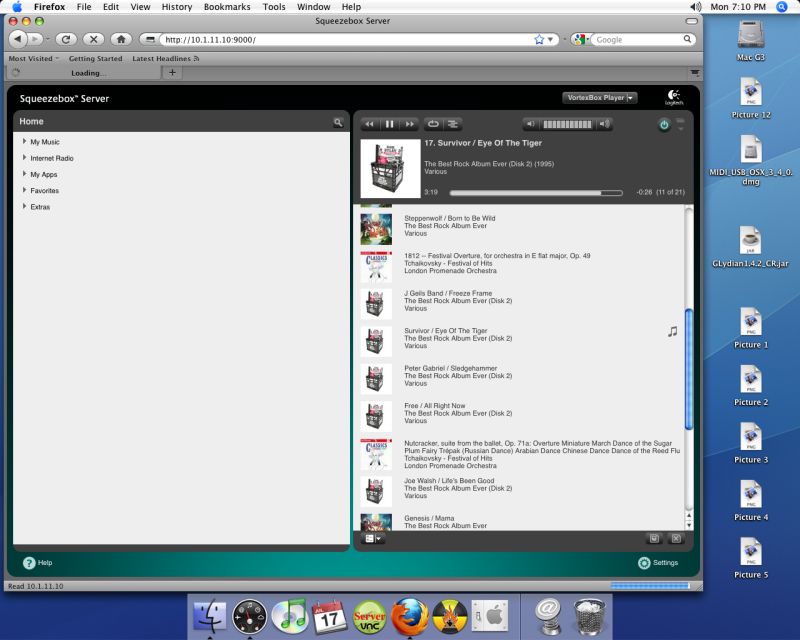Open the VortexBox Player dropdown
Image resolution: width=800 pixels, height=640 pixels.
point(599,97)
